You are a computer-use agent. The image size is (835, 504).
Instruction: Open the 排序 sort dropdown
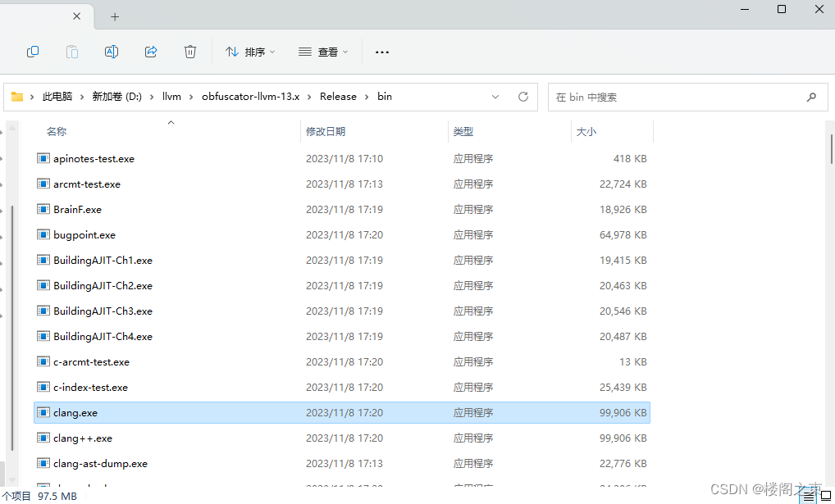pyautogui.click(x=250, y=52)
